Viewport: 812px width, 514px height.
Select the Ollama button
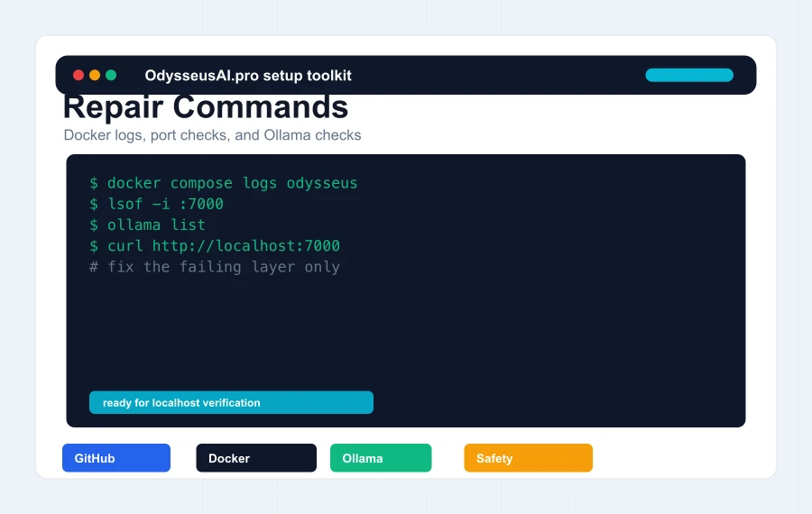[381, 457]
